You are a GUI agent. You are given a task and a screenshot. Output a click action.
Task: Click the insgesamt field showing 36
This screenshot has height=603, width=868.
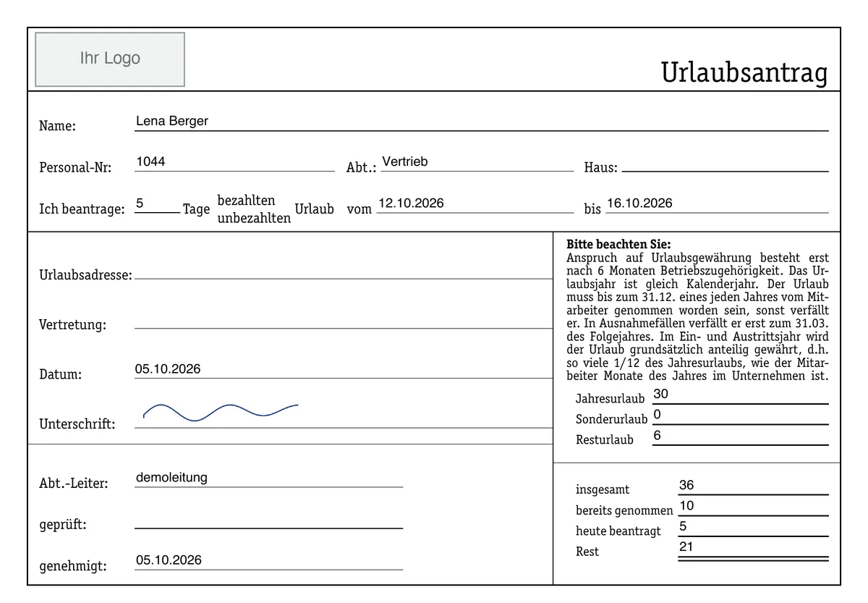pyautogui.click(x=754, y=486)
